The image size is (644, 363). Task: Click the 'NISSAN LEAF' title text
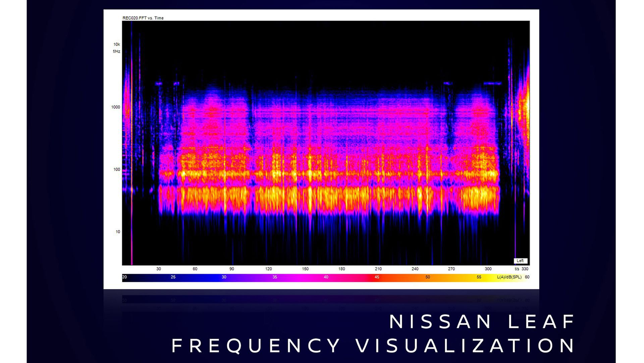[482, 321]
